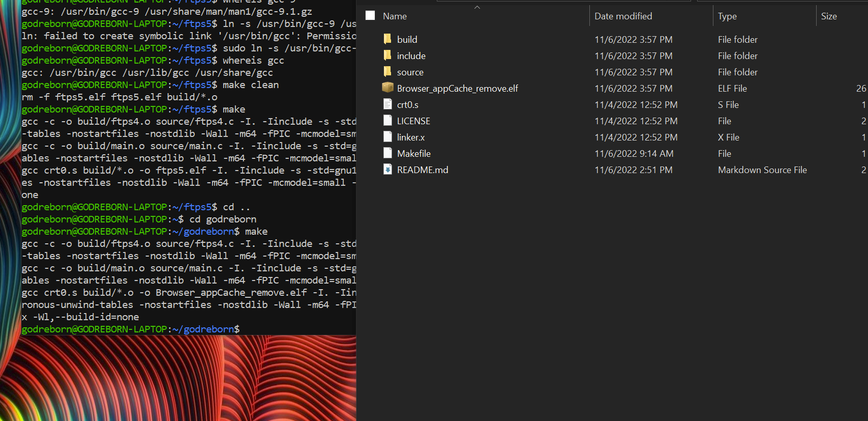Click 'cd godreborn' command in terminal

[223, 219]
